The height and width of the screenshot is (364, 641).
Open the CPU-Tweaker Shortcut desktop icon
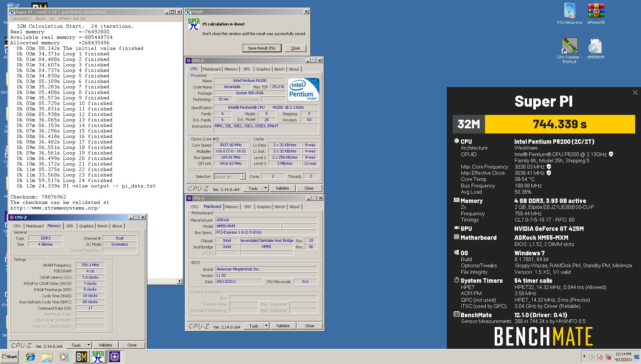(x=569, y=50)
